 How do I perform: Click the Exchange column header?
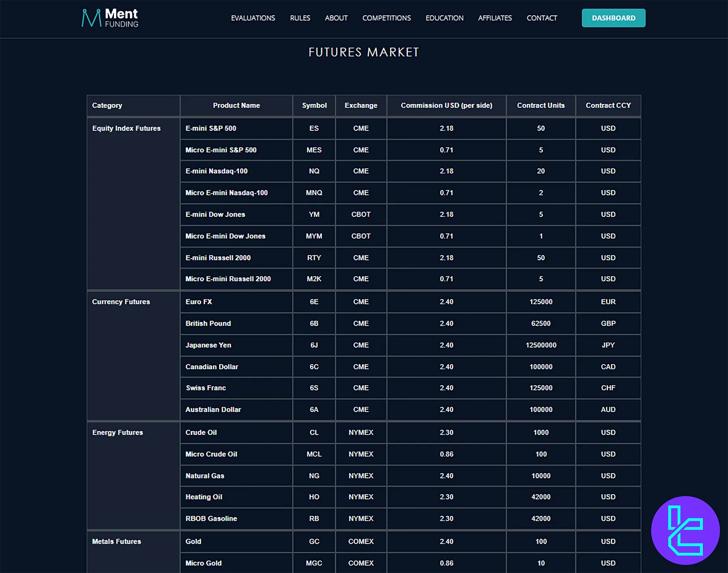click(361, 106)
